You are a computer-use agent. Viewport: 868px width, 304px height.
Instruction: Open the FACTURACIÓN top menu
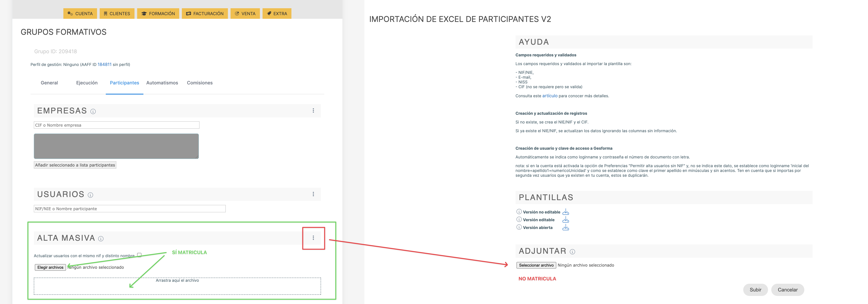[x=204, y=14]
